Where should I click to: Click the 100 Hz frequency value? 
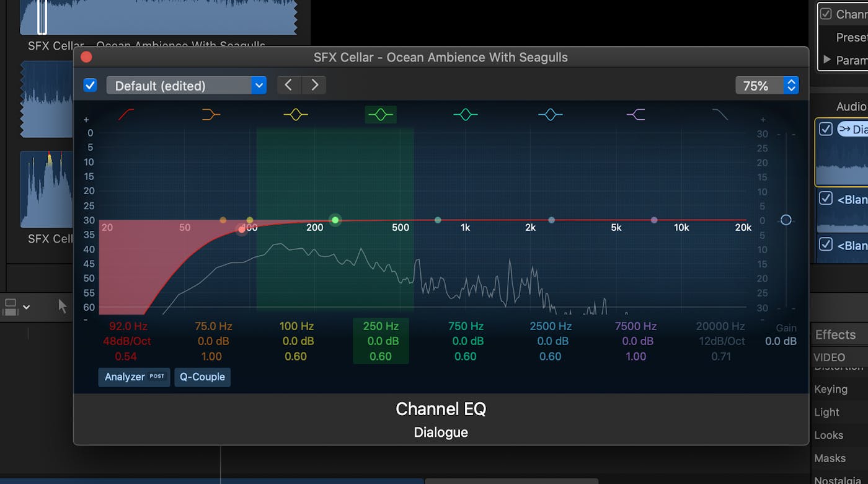(x=296, y=326)
